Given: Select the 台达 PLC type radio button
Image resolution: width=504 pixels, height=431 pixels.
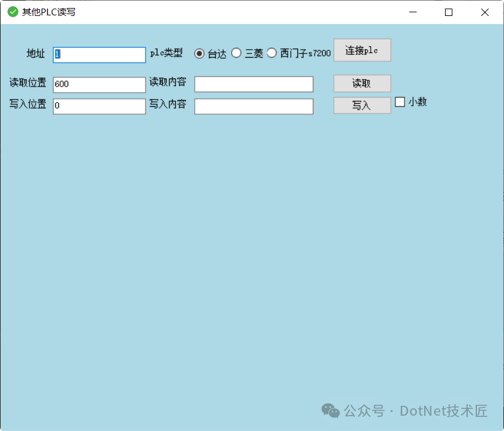Looking at the screenshot, I should click(x=199, y=53).
